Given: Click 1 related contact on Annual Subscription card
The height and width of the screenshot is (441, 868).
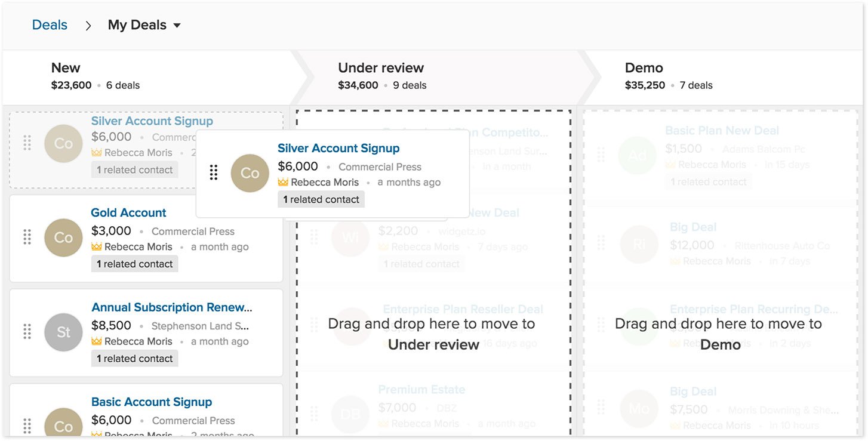Looking at the screenshot, I should click(135, 359).
